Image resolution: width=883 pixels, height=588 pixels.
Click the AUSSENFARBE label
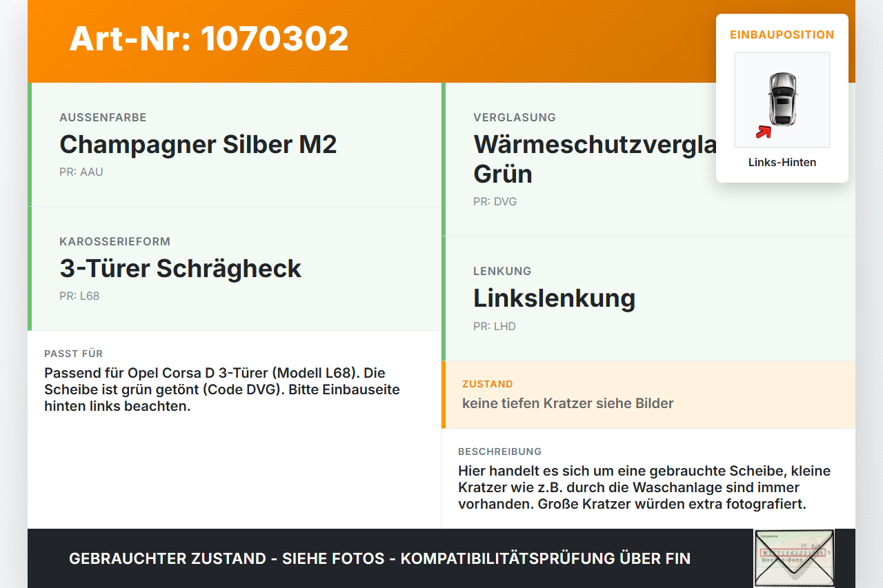pyautogui.click(x=103, y=118)
